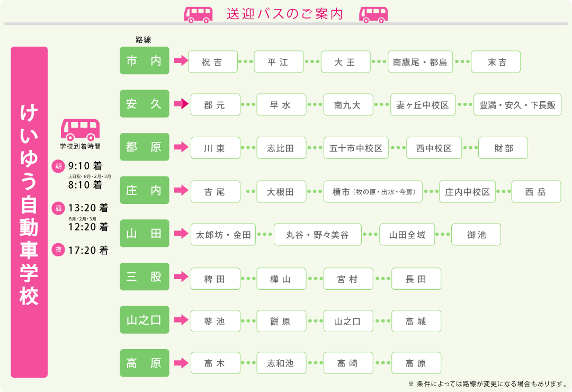Viewport: 572px width, 392px height.
Task: Click the bus icon right of the title
Action: coord(373,14)
